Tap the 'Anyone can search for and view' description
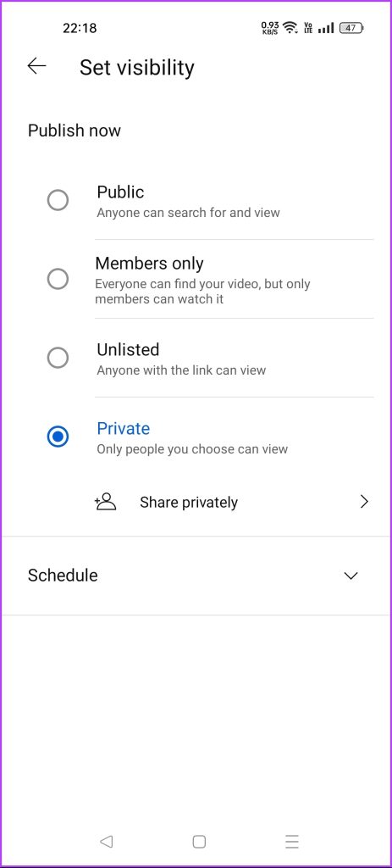Screen dimensions: 392x868 pos(188,213)
